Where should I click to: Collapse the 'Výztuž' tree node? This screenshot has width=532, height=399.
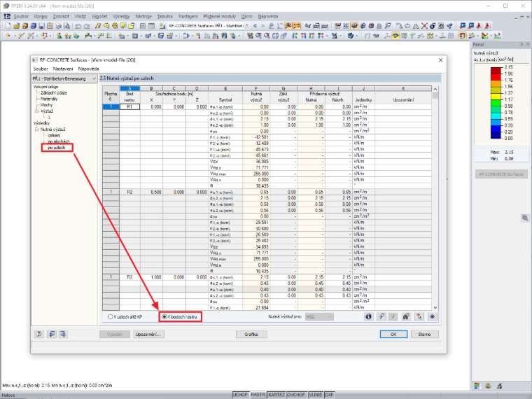[x=36, y=111]
